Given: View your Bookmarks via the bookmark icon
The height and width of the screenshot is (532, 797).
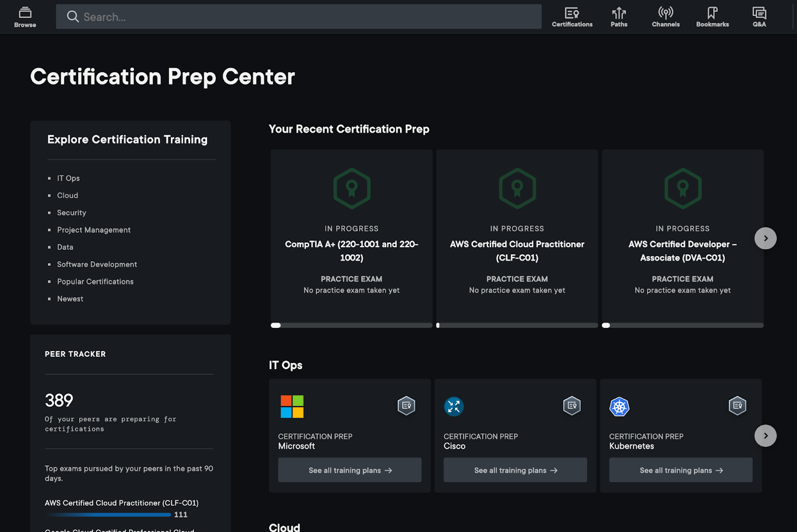Looking at the screenshot, I should tap(712, 16).
